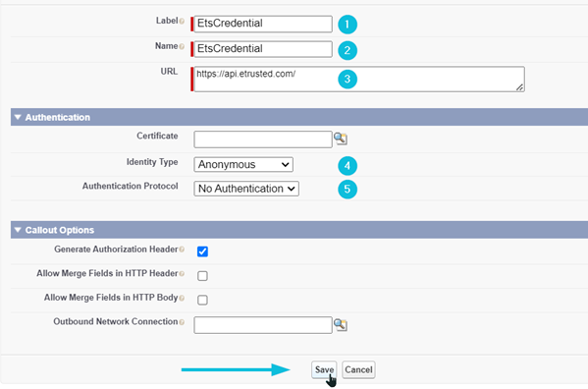This screenshot has height=389, width=588.
Task: Collapse the Callout Options section
Action: coord(18,230)
